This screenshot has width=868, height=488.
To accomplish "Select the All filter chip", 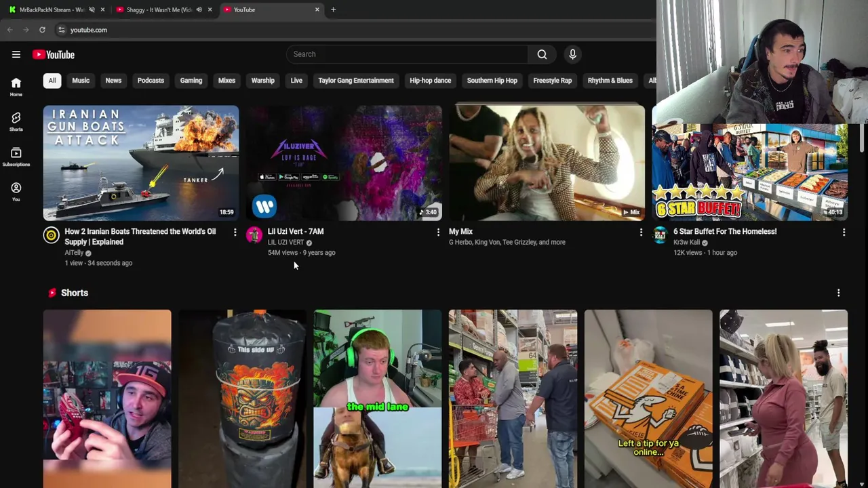I will pyautogui.click(x=52, y=81).
